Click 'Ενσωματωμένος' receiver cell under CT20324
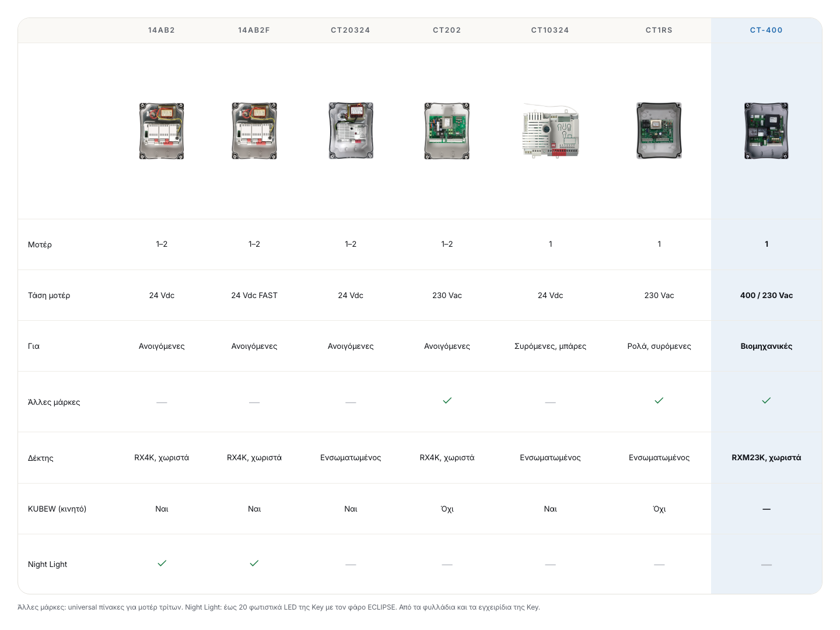840x630 pixels. tap(351, 457)
